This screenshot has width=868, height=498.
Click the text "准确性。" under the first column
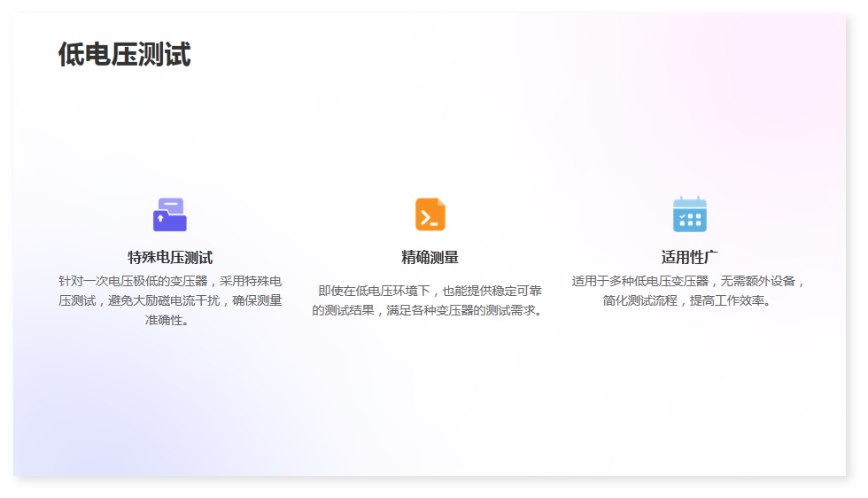(x=170, y=320)
